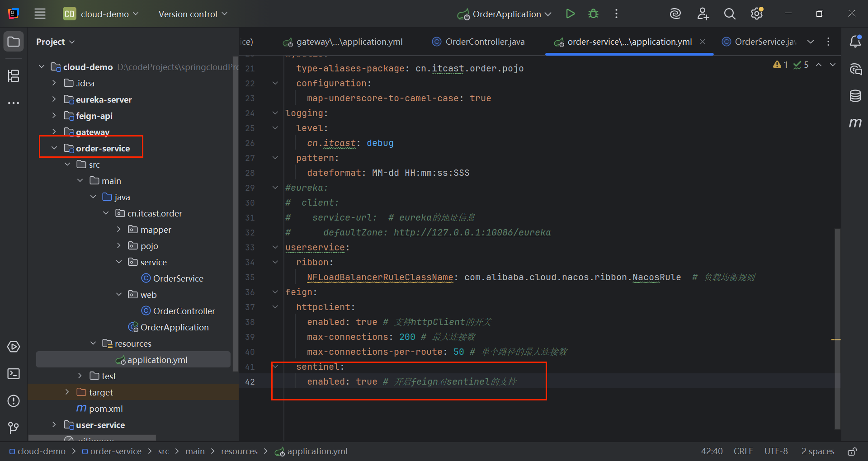
Task: Change CRLF line separator
Action: coord(743,452)
